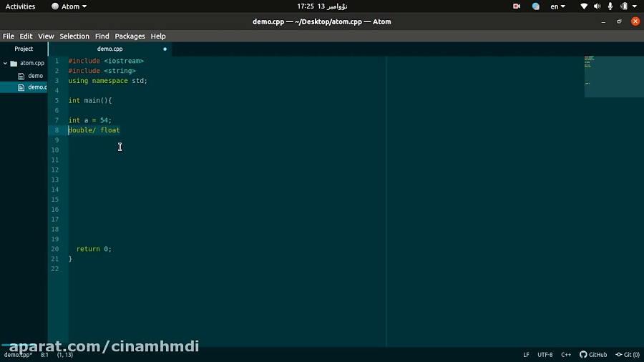Open the 'en' keyboard language dropdown

pyautogui.click(x=557, y=6)
